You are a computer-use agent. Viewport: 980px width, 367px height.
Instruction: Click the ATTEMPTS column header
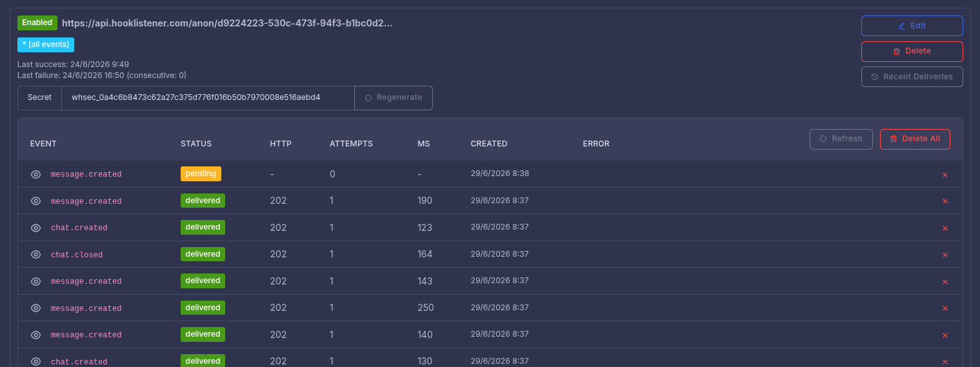(351, 144)
